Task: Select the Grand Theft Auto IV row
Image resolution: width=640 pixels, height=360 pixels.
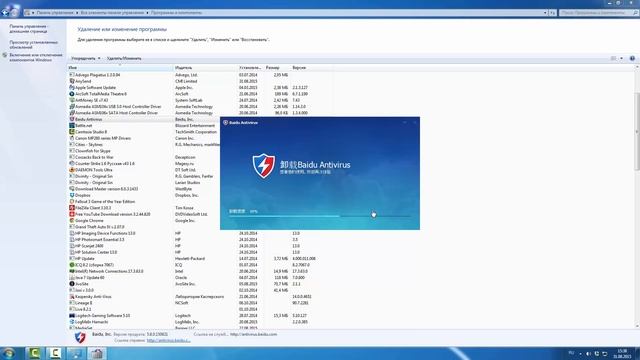Action: (144, 227)
